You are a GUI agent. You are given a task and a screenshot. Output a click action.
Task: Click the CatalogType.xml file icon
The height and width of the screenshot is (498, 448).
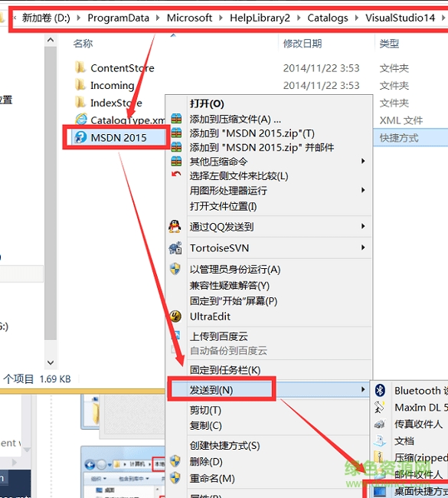(x=81, y=120)
